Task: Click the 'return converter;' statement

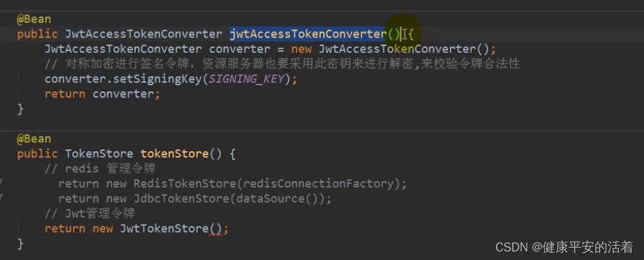Action: [102, 94]
